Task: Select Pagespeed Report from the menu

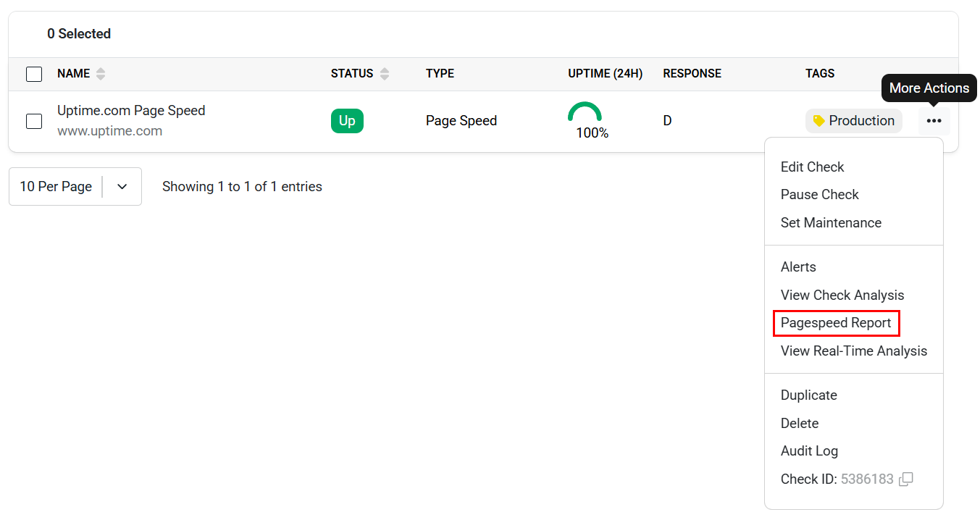Action: coord(836,323)
